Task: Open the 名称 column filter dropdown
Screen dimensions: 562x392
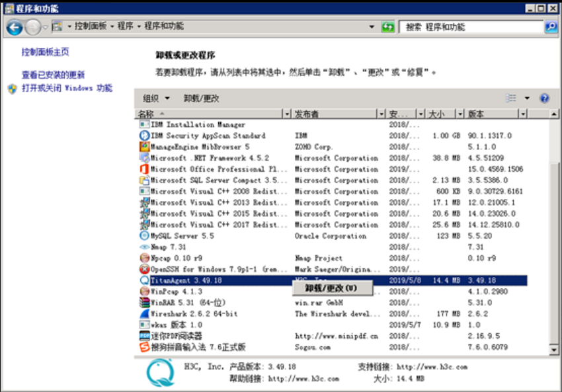Action: pos(287,114)
